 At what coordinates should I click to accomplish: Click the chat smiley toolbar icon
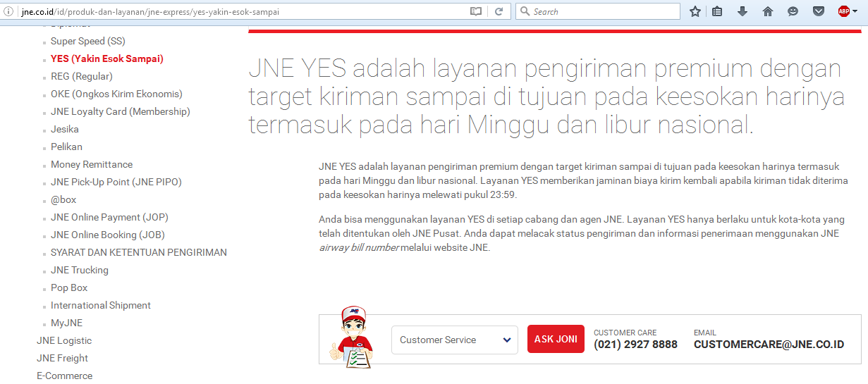793,11
